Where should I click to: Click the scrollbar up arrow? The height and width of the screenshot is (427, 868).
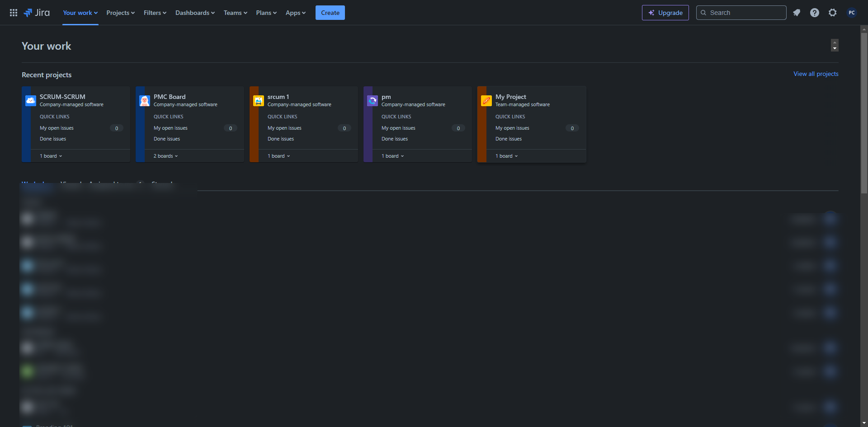864,29
